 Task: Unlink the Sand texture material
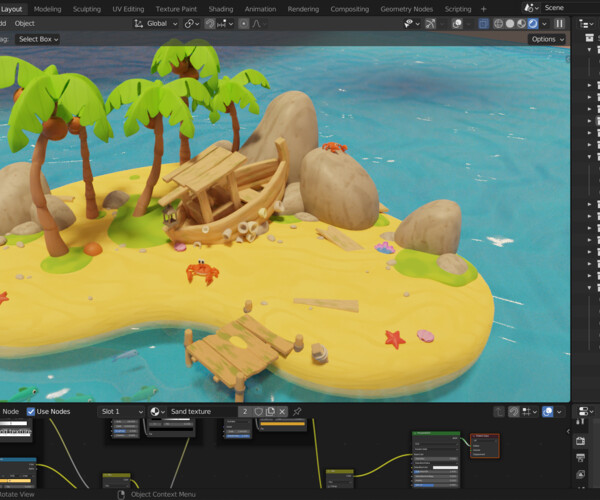[282, 412]
